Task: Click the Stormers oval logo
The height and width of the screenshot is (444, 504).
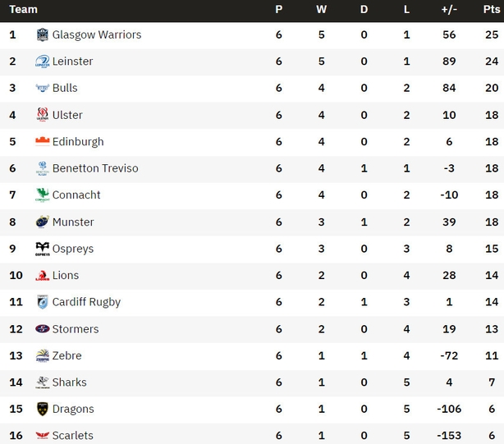Action: [x=43, y=328]
